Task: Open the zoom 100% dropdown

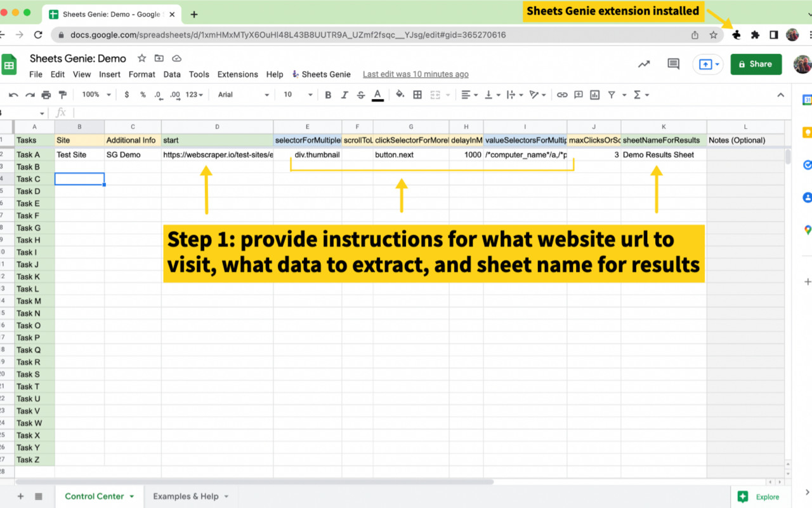Action: click(96, 95)
